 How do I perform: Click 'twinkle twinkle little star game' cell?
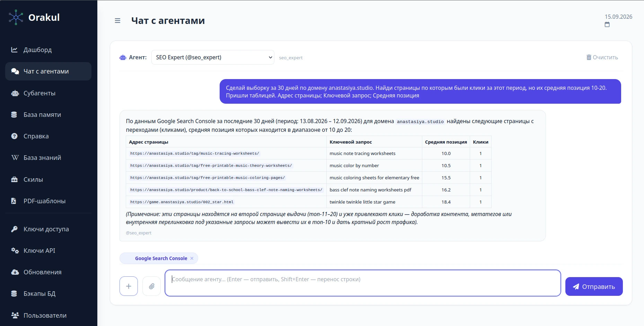374,202
